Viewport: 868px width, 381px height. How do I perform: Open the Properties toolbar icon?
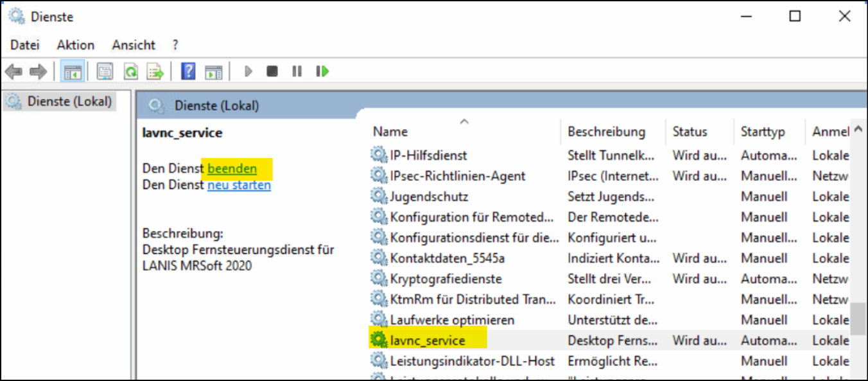click(x=105, y=71)
